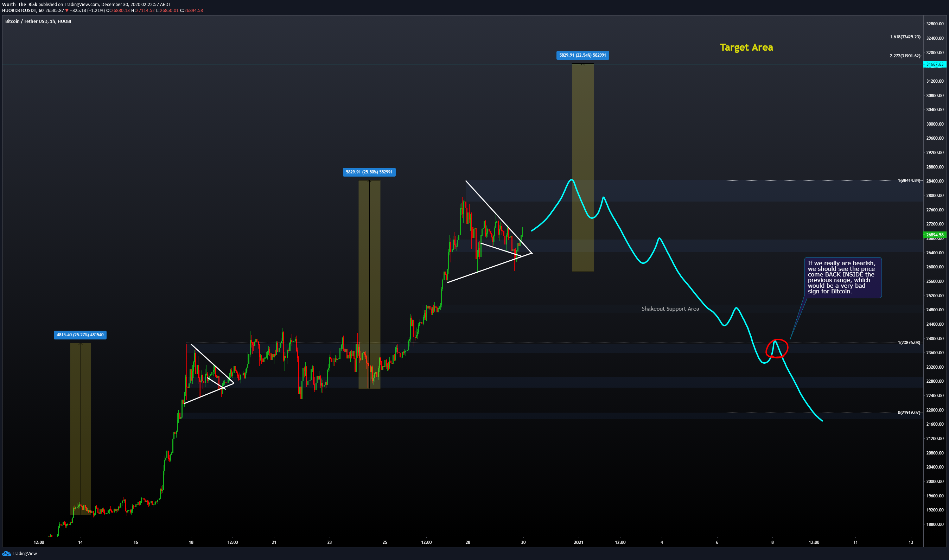
Task: Click the 30000.00 price axis label
Action: (935, 124)
